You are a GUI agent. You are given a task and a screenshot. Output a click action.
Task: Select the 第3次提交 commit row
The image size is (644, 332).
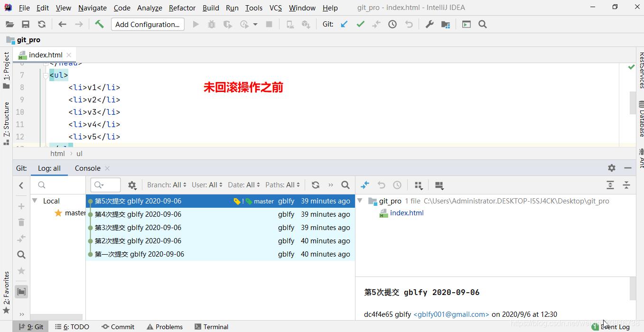(221, 228)
